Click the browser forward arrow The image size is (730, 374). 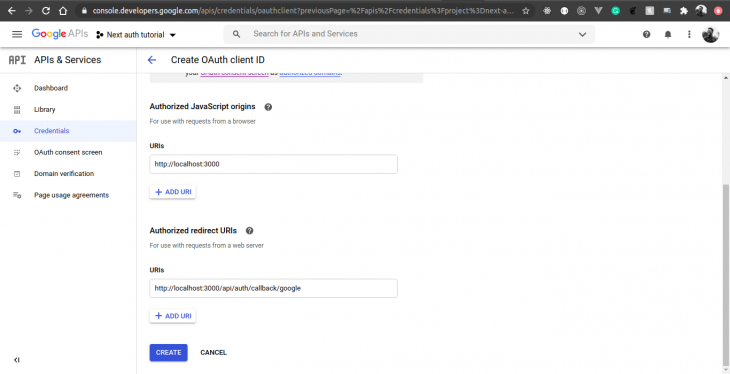click(29, 10)
